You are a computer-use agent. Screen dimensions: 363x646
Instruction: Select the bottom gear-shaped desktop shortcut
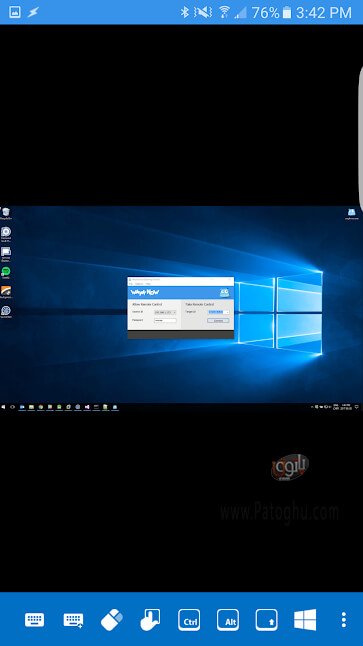click(x=6, y=312)
